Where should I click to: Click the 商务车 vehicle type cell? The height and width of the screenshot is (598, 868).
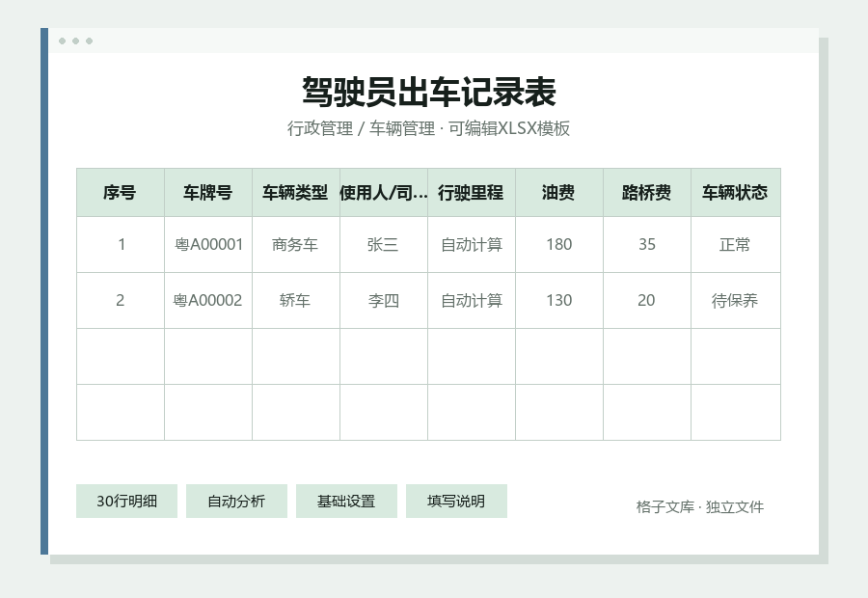point(296,245)
